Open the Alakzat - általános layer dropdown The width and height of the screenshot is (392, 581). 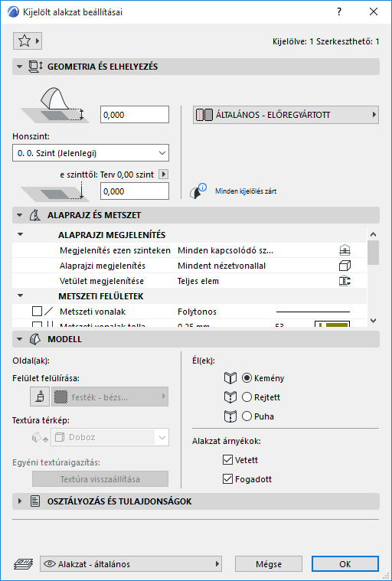131,564
